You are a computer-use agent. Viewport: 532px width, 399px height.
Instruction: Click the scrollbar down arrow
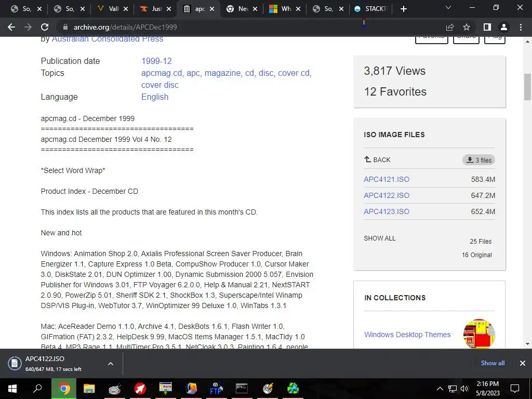(x=527, y=344)
